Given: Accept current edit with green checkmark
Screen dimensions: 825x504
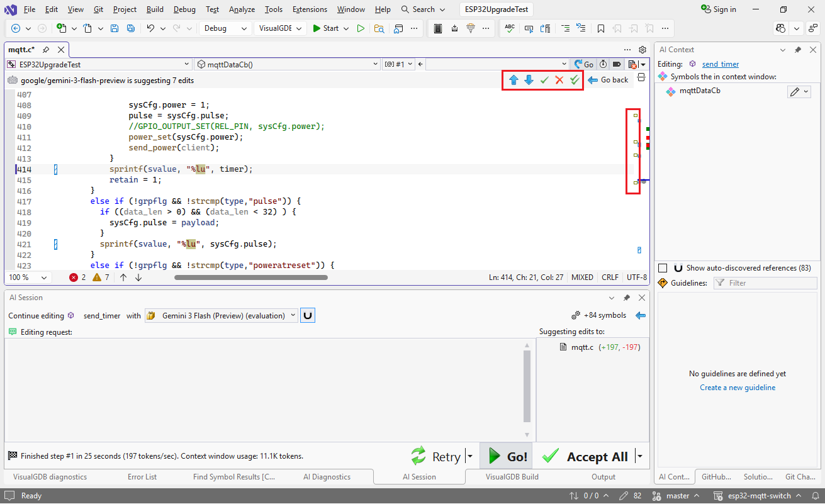Looking at the screenshot, I should coord(544,80).
